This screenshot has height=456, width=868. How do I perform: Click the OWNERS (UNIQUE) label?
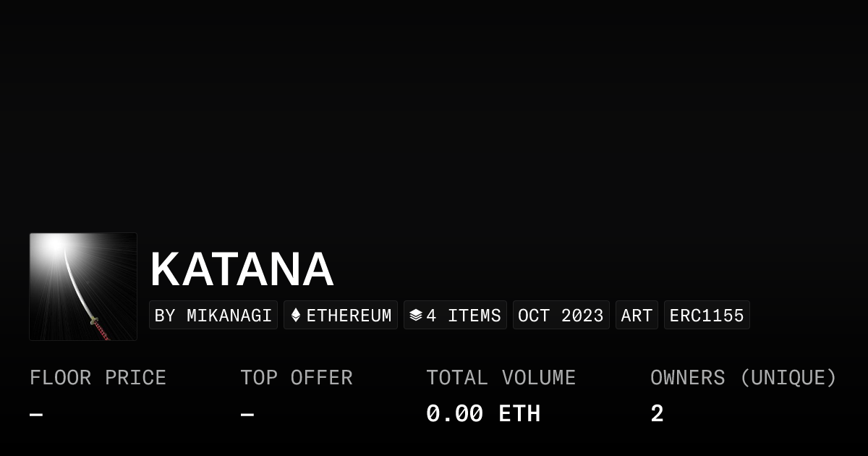743,378
